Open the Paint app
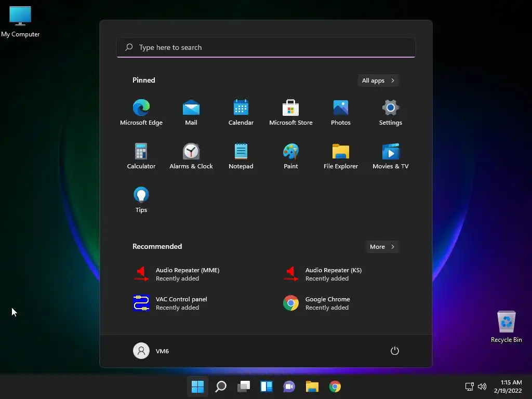The width and height of the screenshot is (532, 399). pyautogui.click(x=291, y=156)
